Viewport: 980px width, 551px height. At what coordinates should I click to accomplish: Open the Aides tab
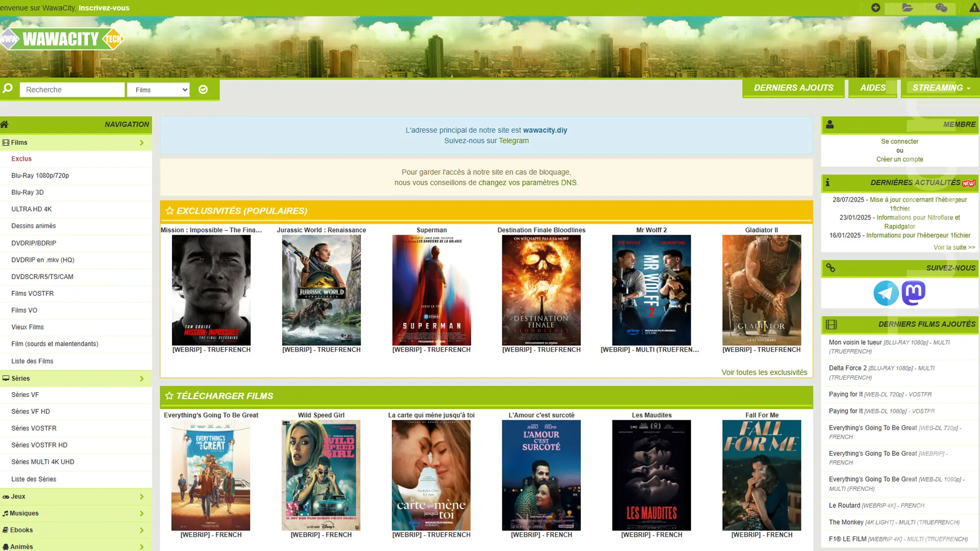(872, 88)
